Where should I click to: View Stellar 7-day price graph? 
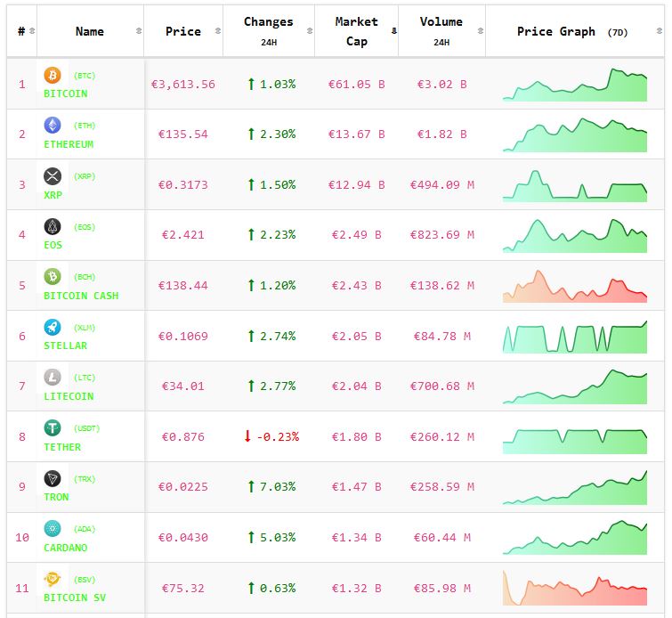click(575, 337)
